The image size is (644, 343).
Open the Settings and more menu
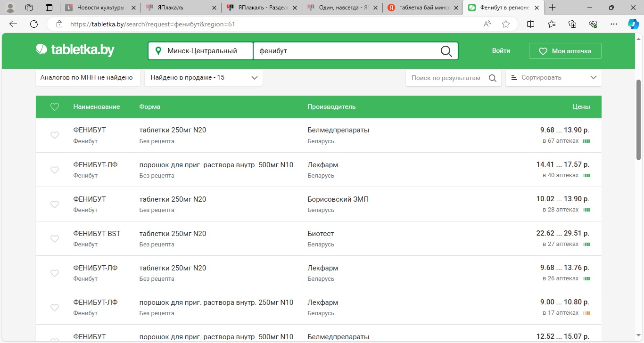point(613,24)
